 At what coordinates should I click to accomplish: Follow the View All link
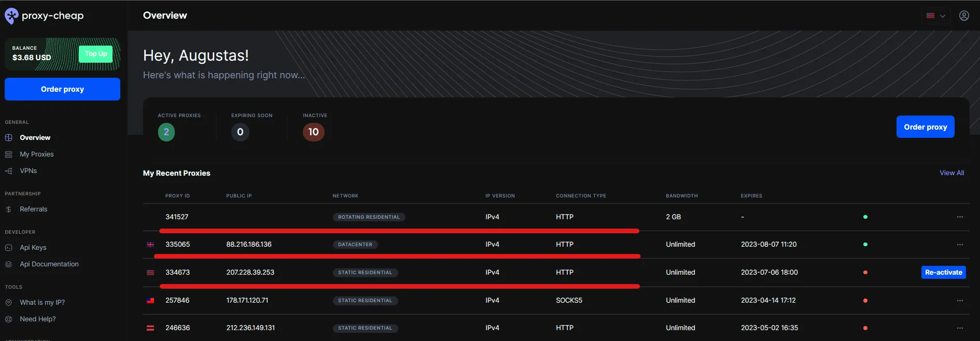click(951, 173)
